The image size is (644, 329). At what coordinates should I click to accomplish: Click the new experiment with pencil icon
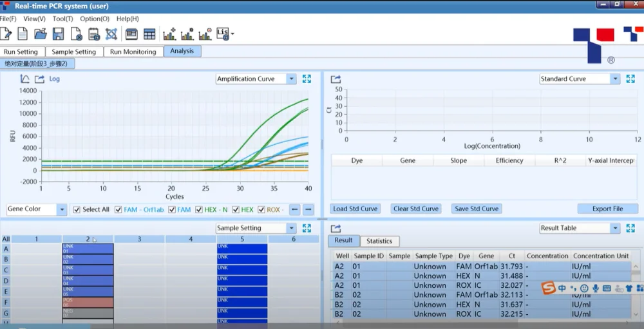pyautogui.click(x=6, y=33)
